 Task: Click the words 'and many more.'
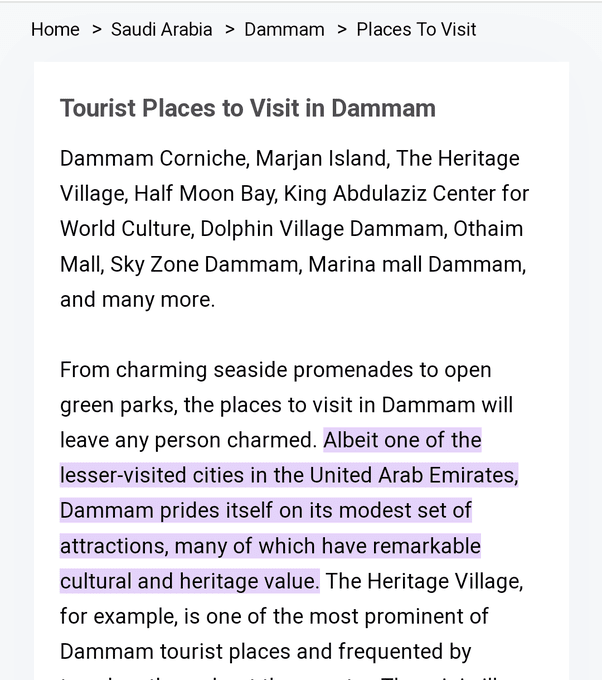click(137, 299)
